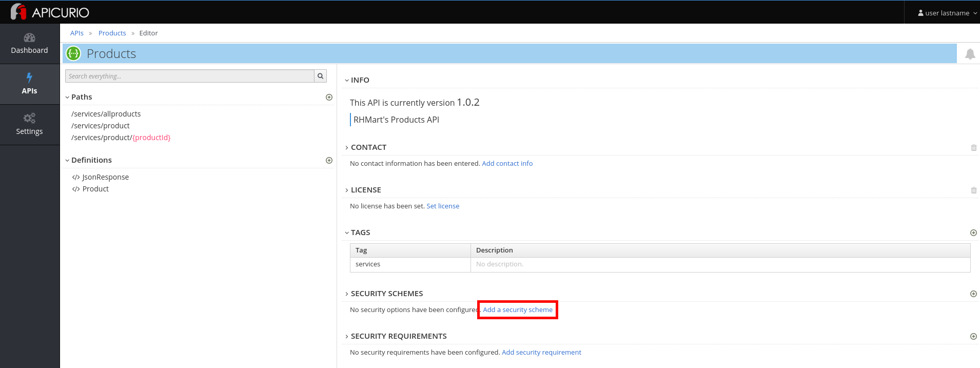Click the Search everything input field

coord(189,76)
